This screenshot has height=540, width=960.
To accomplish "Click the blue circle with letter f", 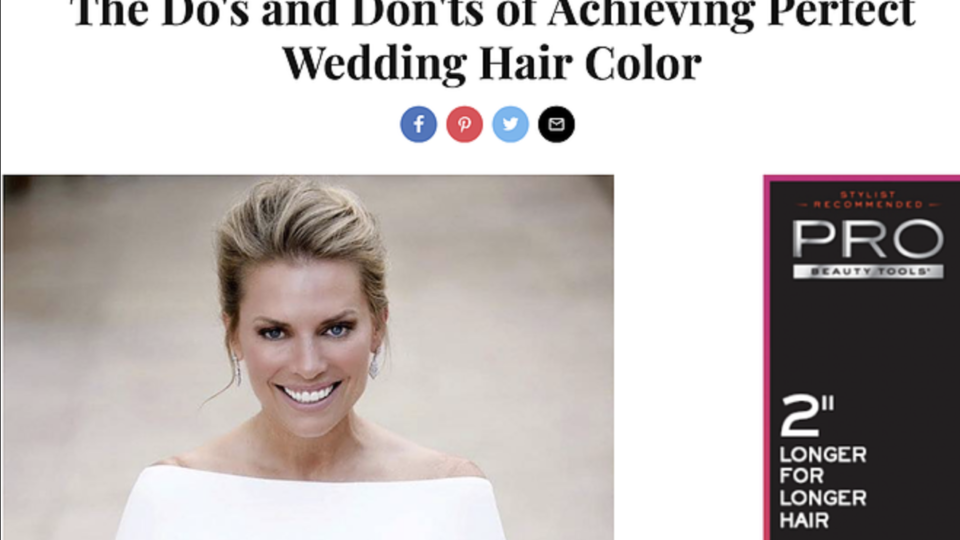I will coord(419,124).
